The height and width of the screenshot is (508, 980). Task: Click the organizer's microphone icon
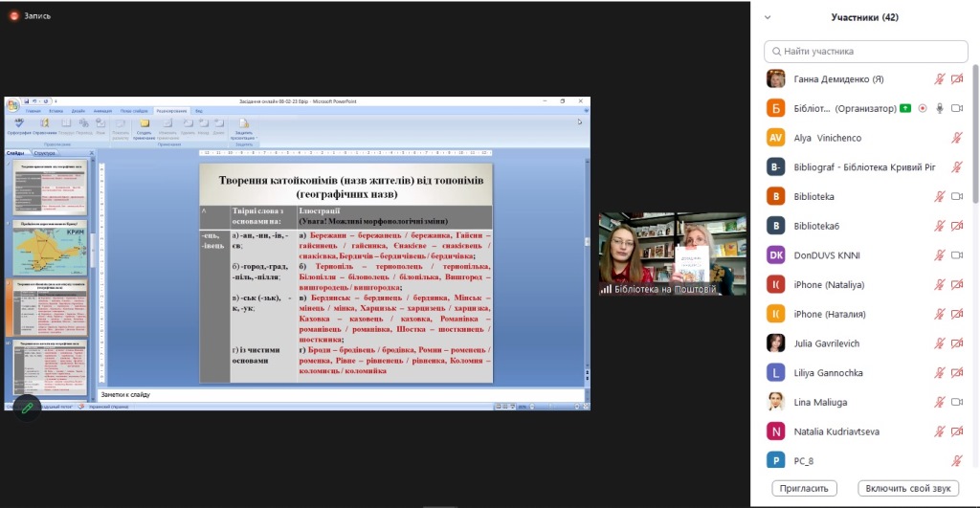coord(940,108)
